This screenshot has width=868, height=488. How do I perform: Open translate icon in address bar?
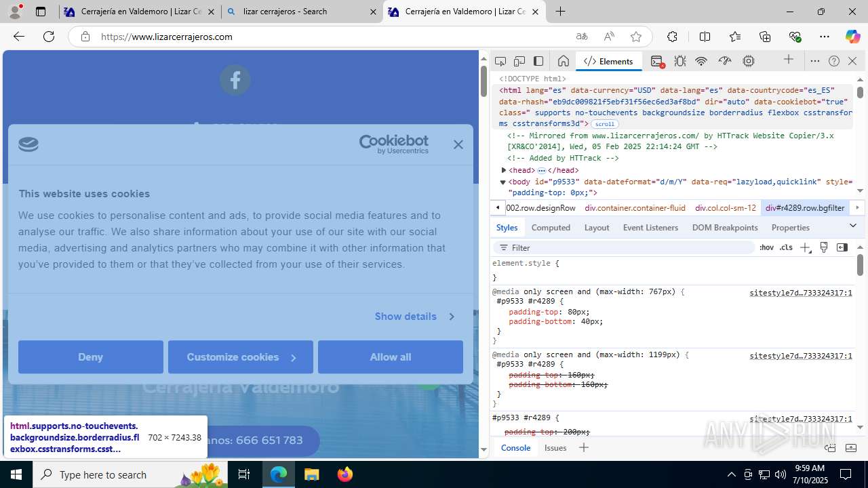click(582, 37)
